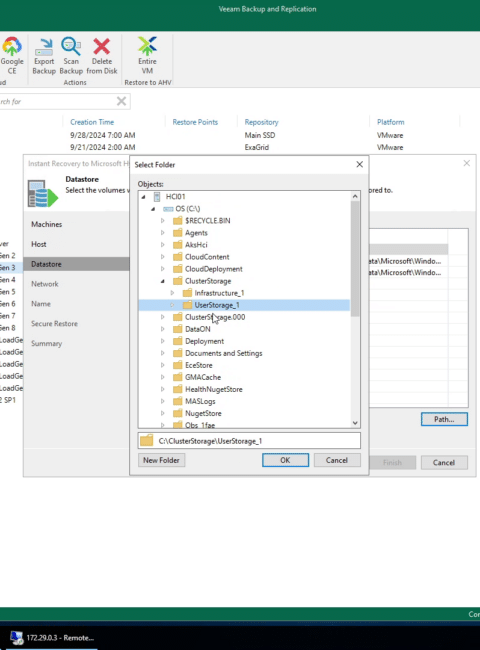Select the ClusterStorage.000 folder row
This screenshot has height=650, width=480.
(215, 317)
